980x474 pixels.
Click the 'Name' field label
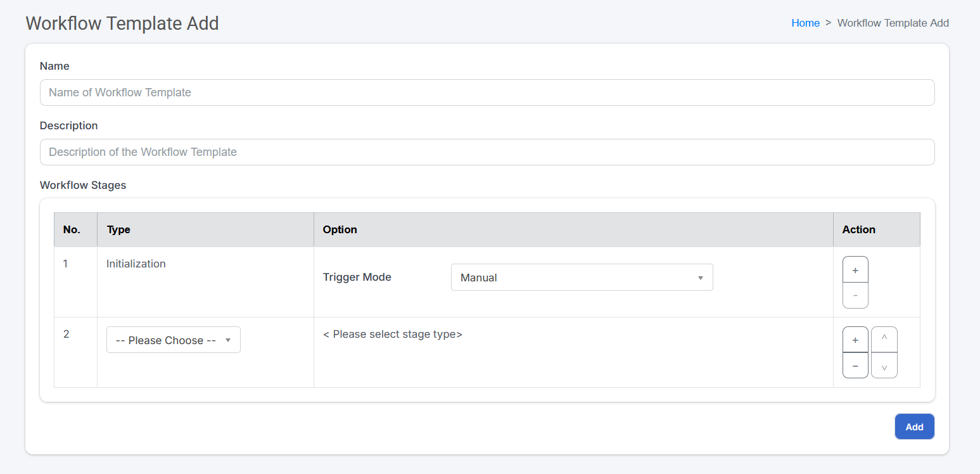[x=54, y=66]
